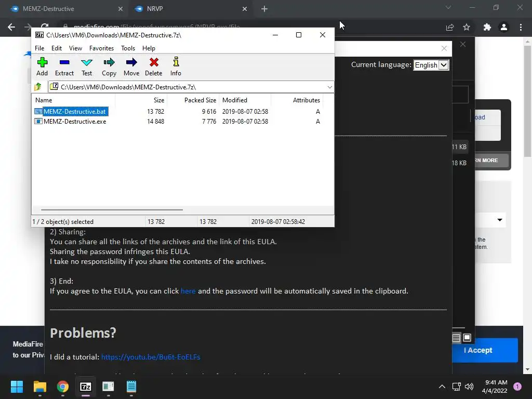This screenshot has height=399, width=532.
Task: Expand the white dropdown arrow on the right
Action: (x=500, y=220)
